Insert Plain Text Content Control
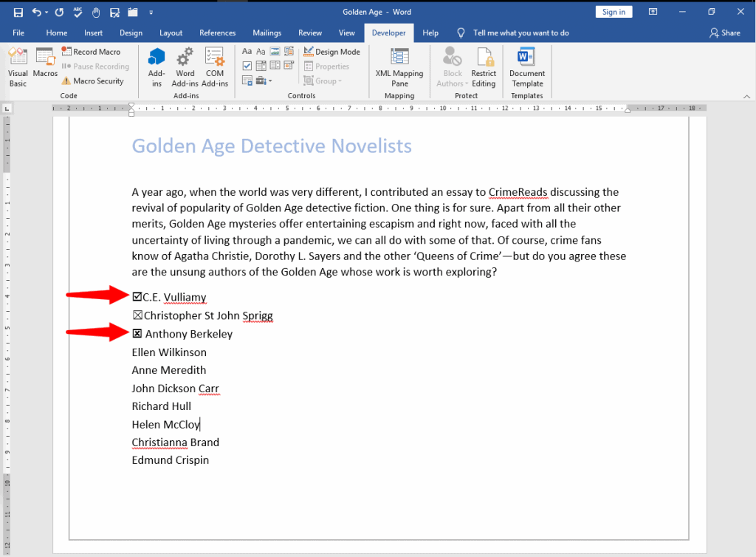 [x=261, y=52]
